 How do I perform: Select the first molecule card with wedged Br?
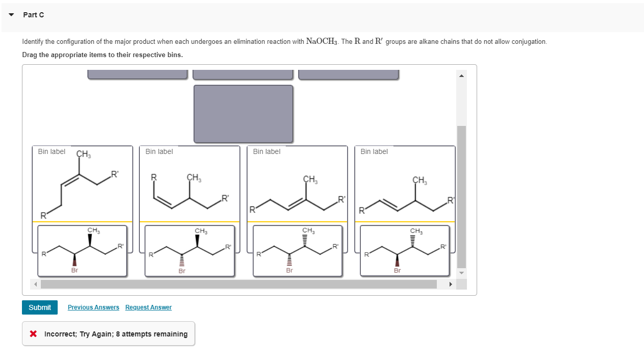pos(82,251)
